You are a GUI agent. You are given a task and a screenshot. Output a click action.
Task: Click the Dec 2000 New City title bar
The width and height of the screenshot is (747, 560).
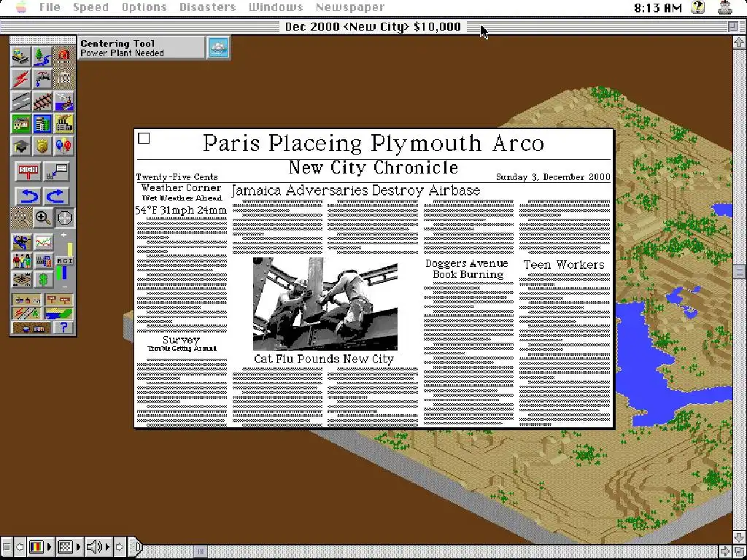click(373, 27)
